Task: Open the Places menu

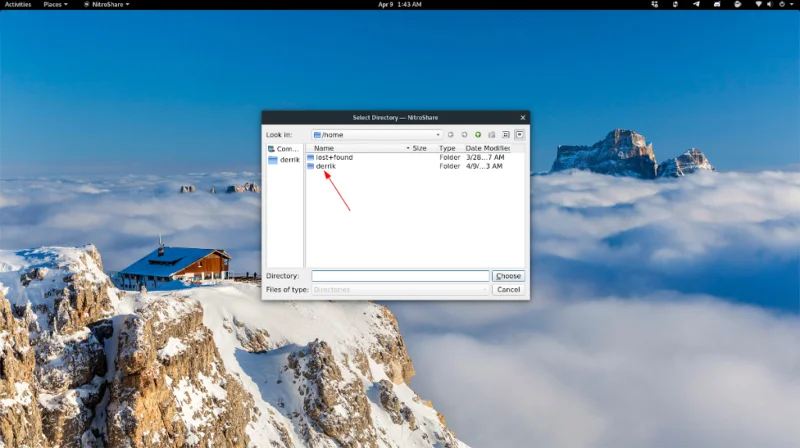Action: point(55,4)
